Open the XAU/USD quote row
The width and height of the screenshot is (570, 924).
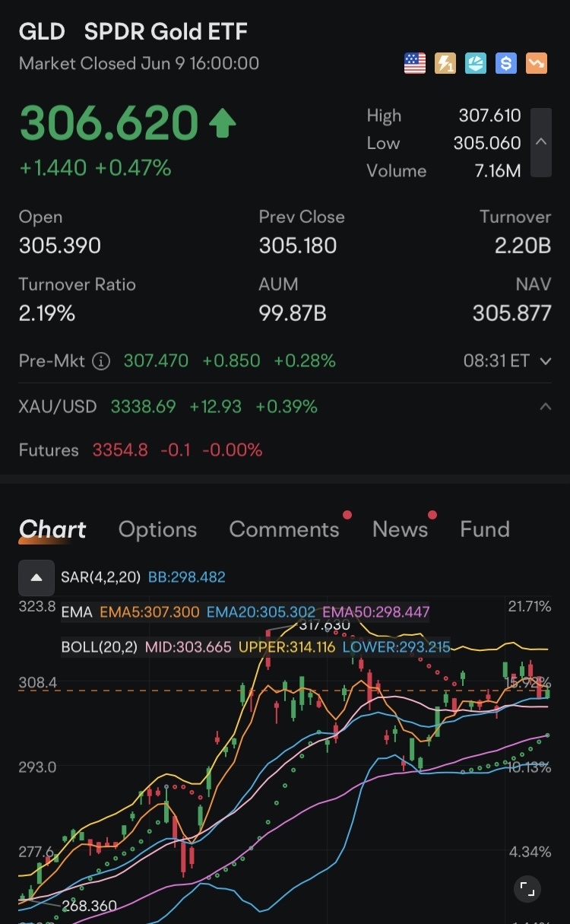[285, 407]
